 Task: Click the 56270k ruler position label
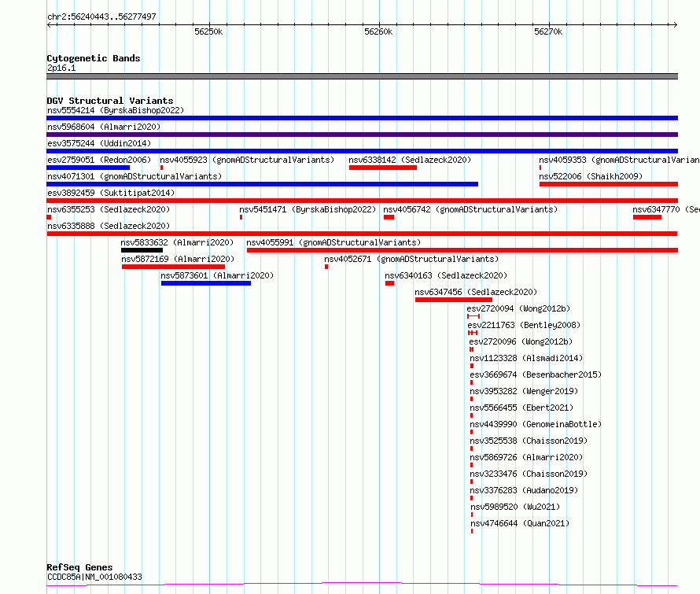[x=548, y=31]
